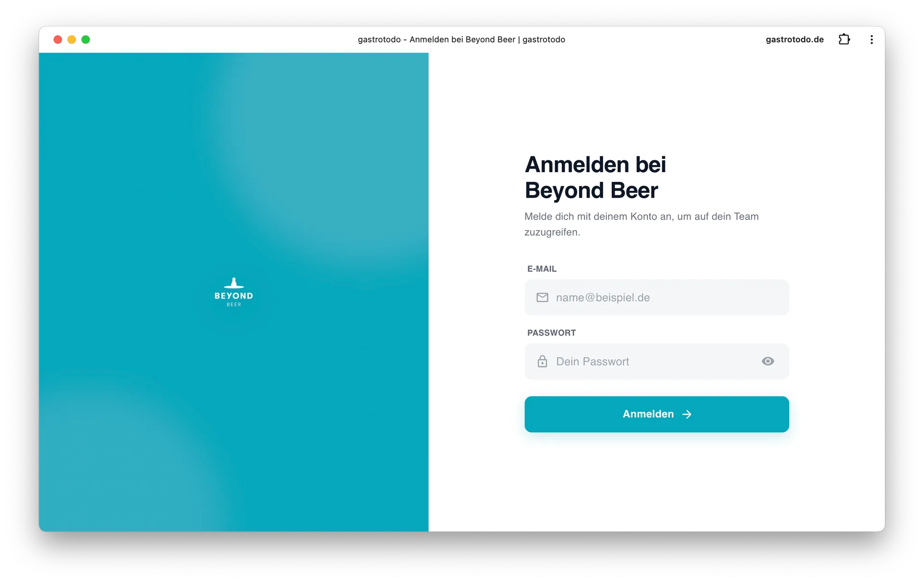Focus the Dein Passwort input field

point(656,361)
